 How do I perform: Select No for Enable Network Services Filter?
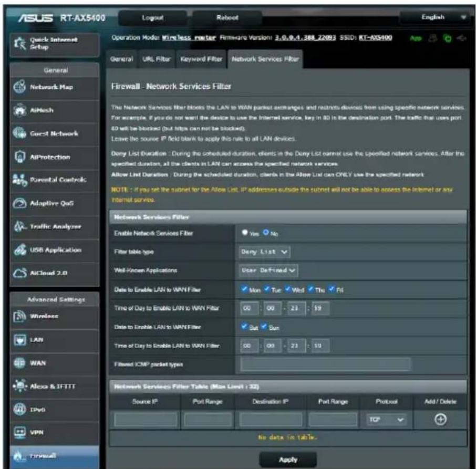coord(266,232)
